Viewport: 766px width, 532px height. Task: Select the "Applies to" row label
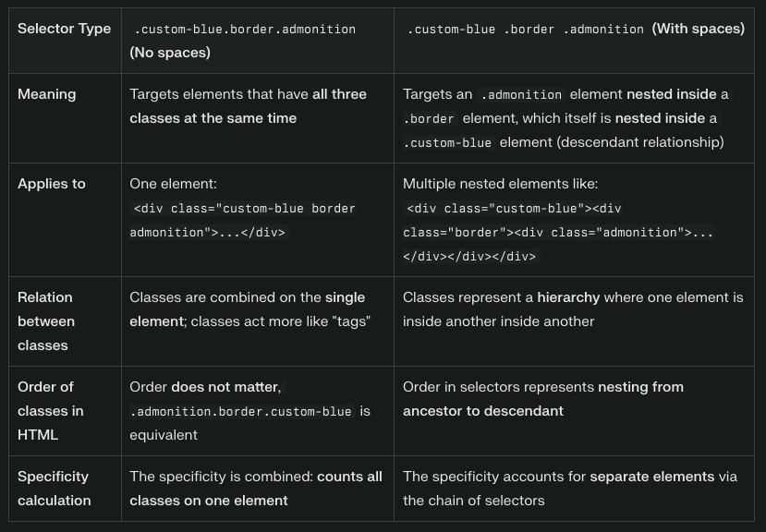click(x=52, y=184)
